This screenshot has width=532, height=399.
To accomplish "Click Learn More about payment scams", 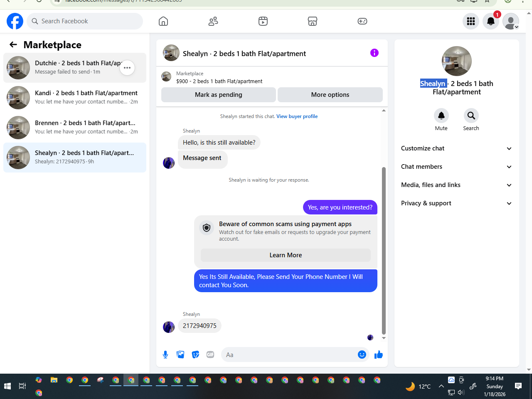I will (286, 255).
